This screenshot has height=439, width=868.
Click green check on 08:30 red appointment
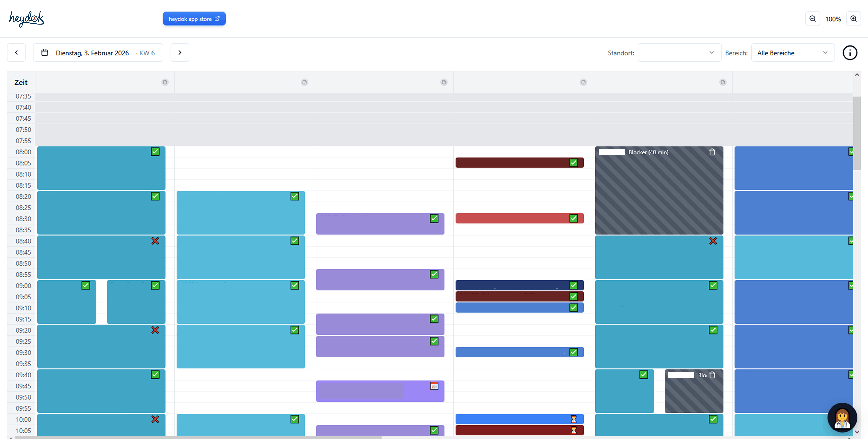coord(573,218)
